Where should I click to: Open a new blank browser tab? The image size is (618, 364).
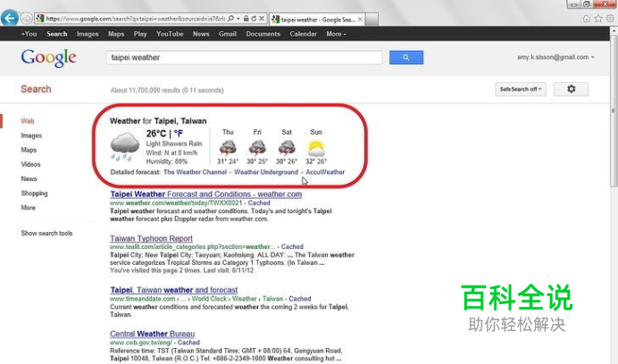(x=372, y=19)
